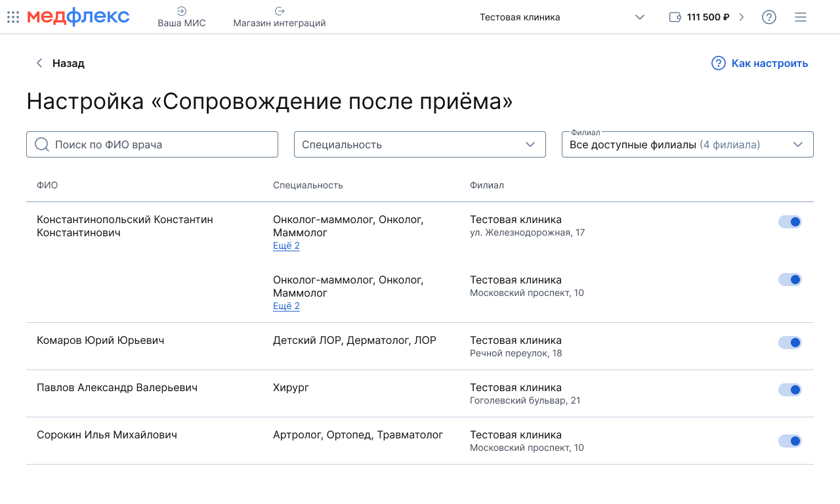The image size is (840, 504).
Task: Click the arrow next to balance 111 500 ₽
Action: [742, 17]
